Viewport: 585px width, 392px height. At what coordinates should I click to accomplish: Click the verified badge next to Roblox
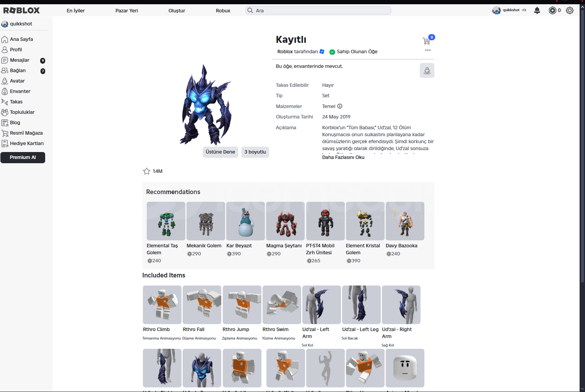pos(322,51)
